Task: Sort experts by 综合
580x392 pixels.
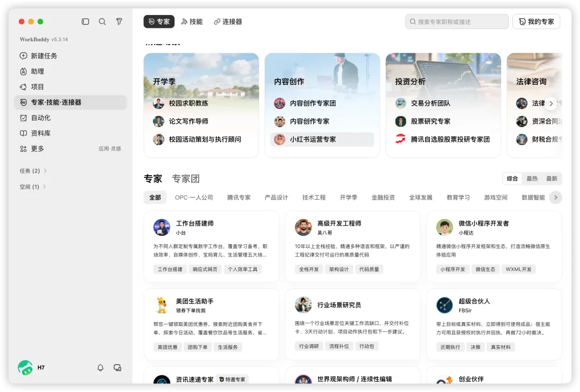Action: (512, 179)
